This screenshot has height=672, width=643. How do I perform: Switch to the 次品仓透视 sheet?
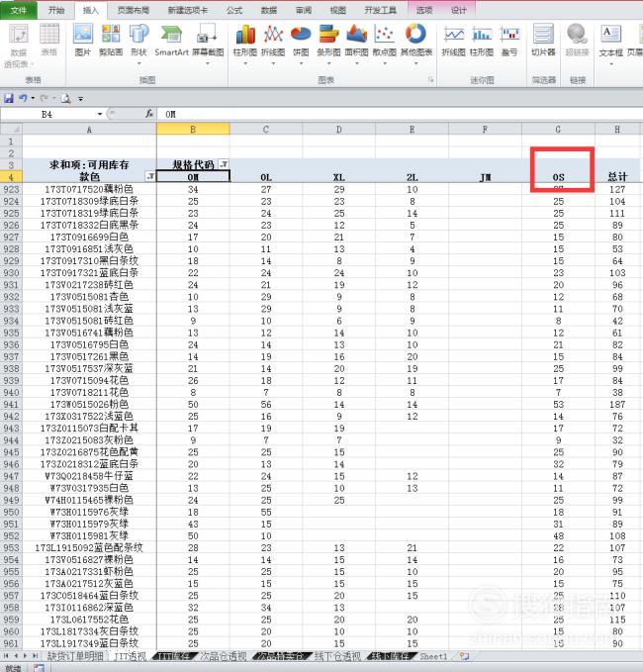(x=224, y=656)
